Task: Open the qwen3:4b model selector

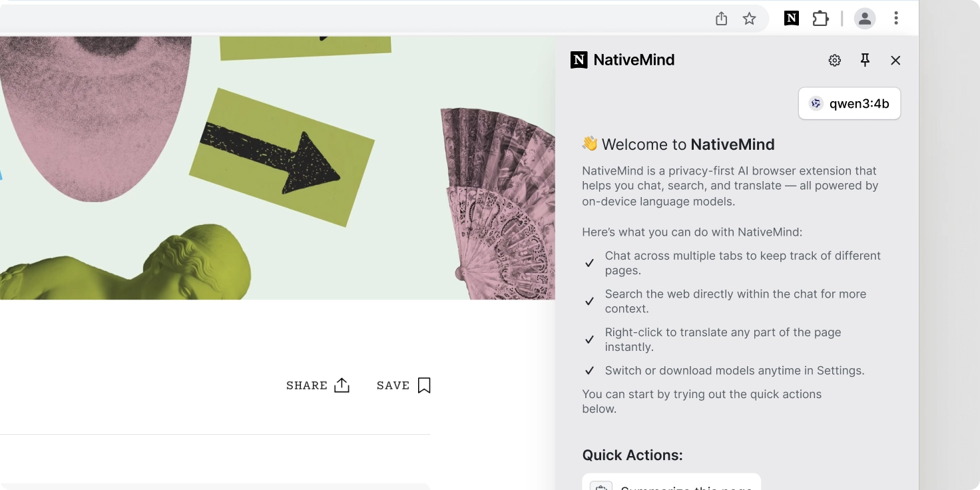Action: pos(850,104)
